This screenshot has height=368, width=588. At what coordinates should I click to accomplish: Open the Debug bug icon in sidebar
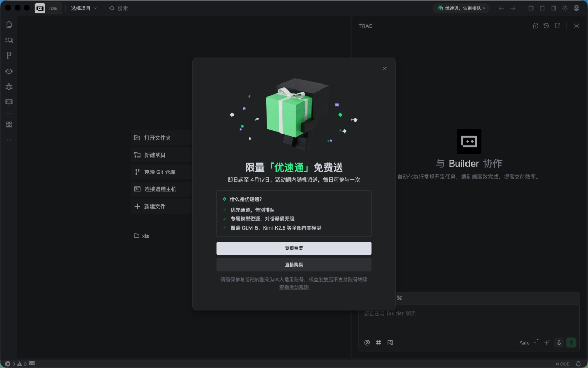pyautogui.click(x=9, y=87)
